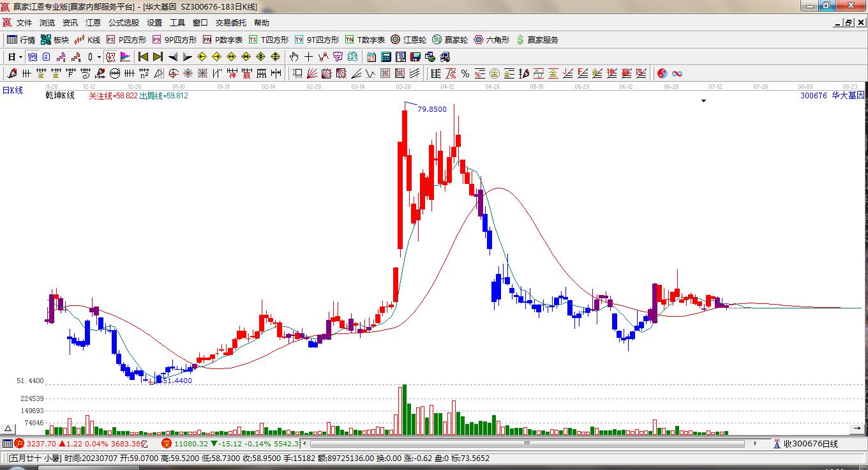Click the up-triangle button at chart bottom-left
The image size is (868, 470).
click(x=8, y=429)
